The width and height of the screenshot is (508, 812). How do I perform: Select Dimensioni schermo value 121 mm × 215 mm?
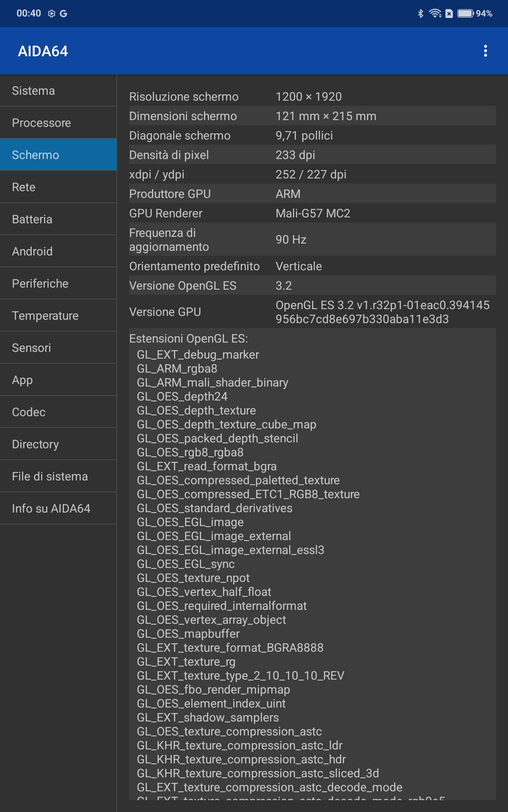(326, 116)
